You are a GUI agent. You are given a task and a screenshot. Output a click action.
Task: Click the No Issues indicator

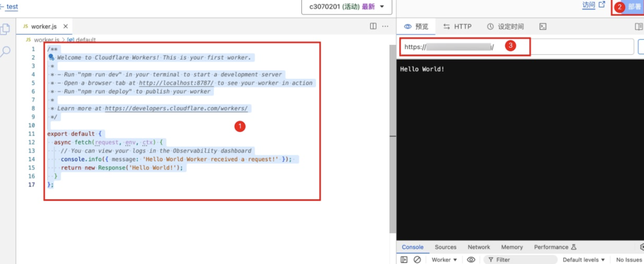pos(629,260)
